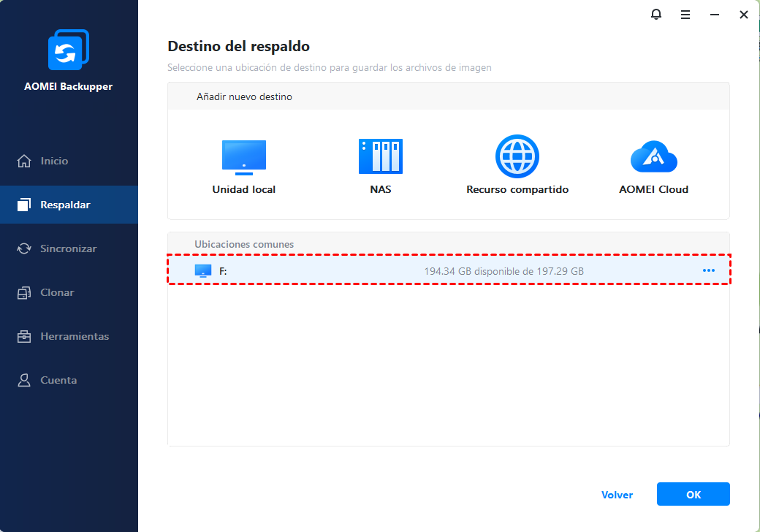Click the F: drive monitor icon
The width and height of the screenshot is (760, 532).
pyautogui.click(x=203, y=271)
